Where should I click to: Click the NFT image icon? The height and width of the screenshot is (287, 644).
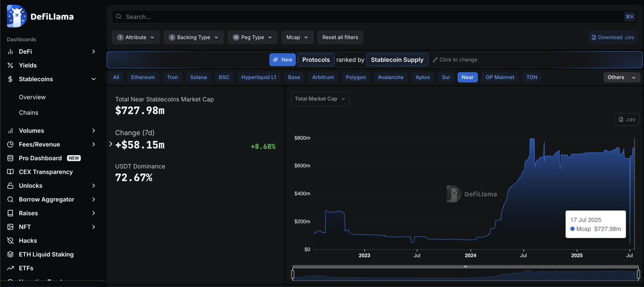pos(10,227)
